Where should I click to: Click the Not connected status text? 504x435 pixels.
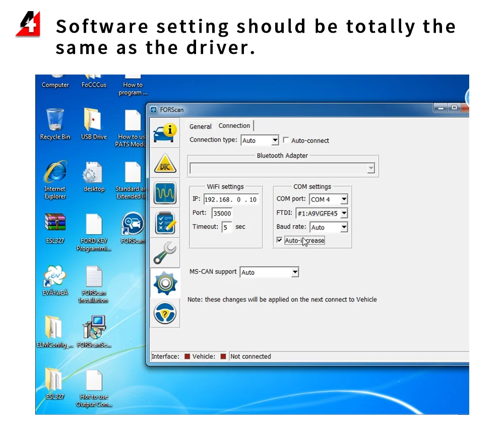[250, 356]
